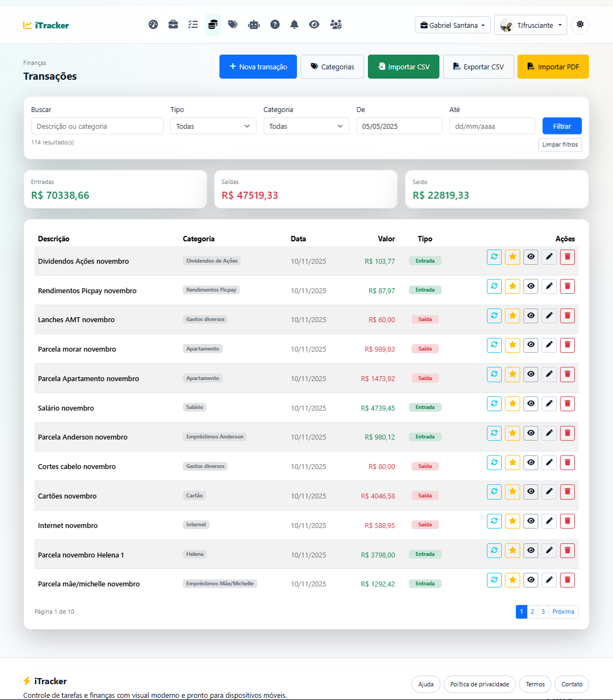Open the task checklist icon in navbar

[x=193, y=25]
